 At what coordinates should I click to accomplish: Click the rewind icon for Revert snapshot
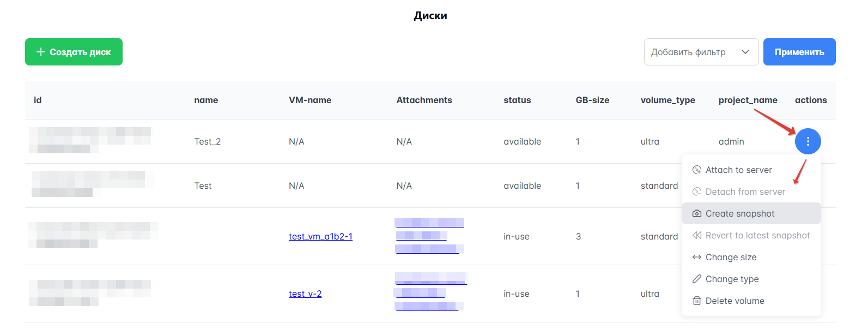696,236
